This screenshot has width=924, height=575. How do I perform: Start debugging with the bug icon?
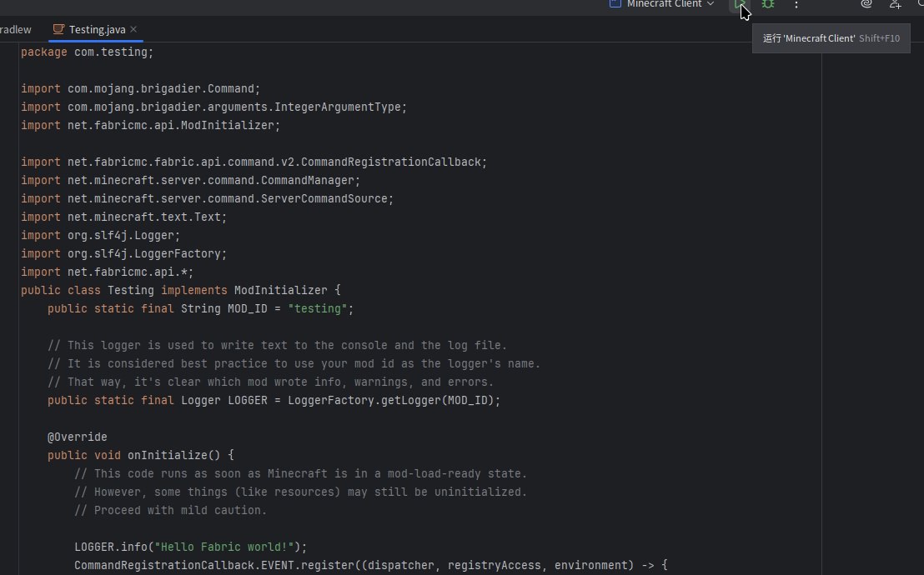coord(768,4)
